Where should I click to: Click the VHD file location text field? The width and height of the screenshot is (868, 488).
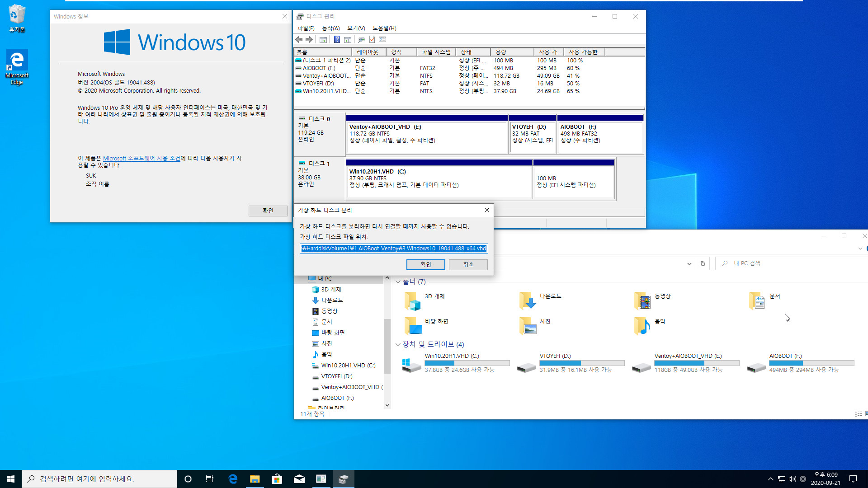(394, 248)
